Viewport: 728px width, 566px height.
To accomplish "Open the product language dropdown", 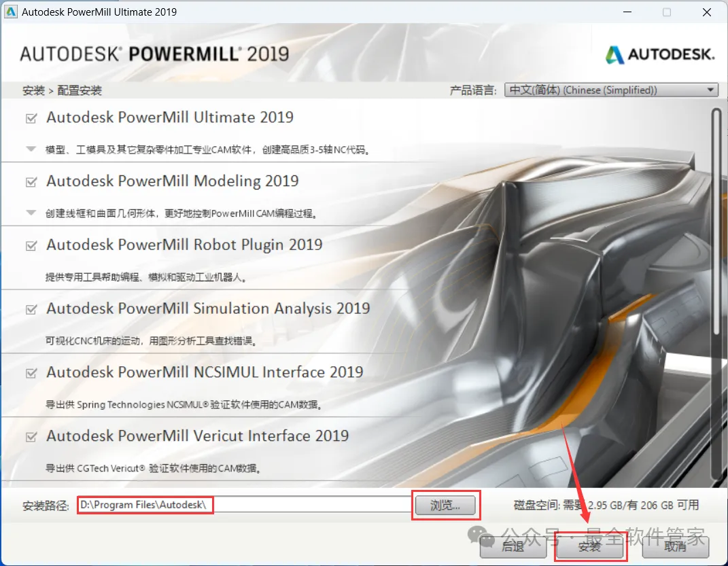I will click(611, 90).
